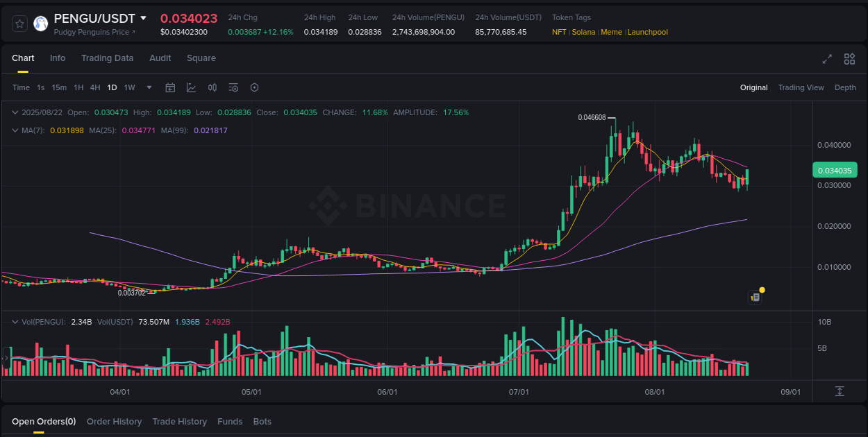Open the widgets layout icon top right
The width and height of the screenshot is (868, 437).
[849, 59]
